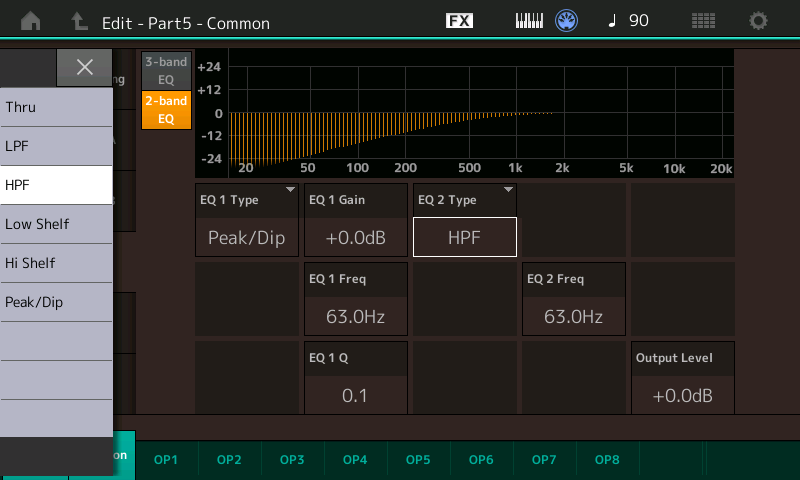The image size is (800, 480).
Task: Choose LPF from the type list
Action: pyautogui.click(x=56, y=146)
